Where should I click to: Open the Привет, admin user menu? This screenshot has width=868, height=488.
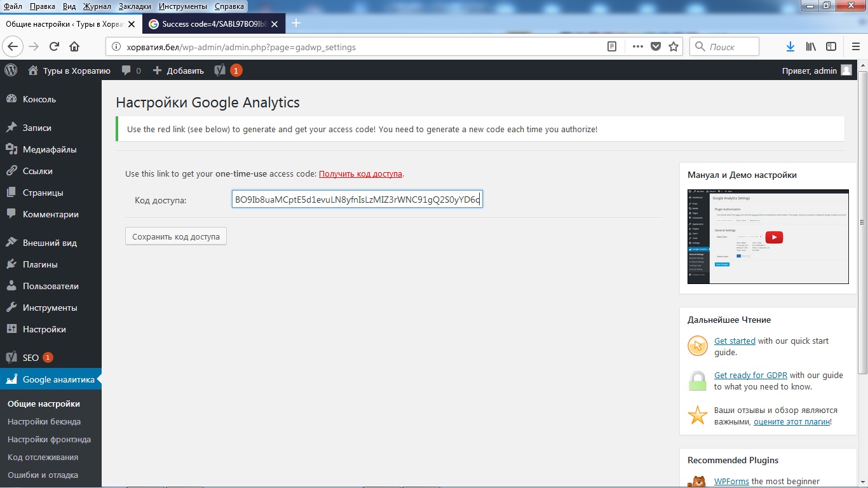[x=816, y=71]
